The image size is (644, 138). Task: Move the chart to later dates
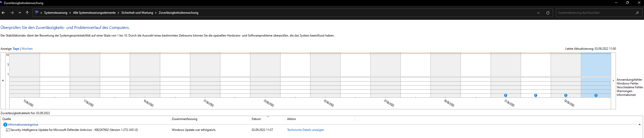pos(613,80)
